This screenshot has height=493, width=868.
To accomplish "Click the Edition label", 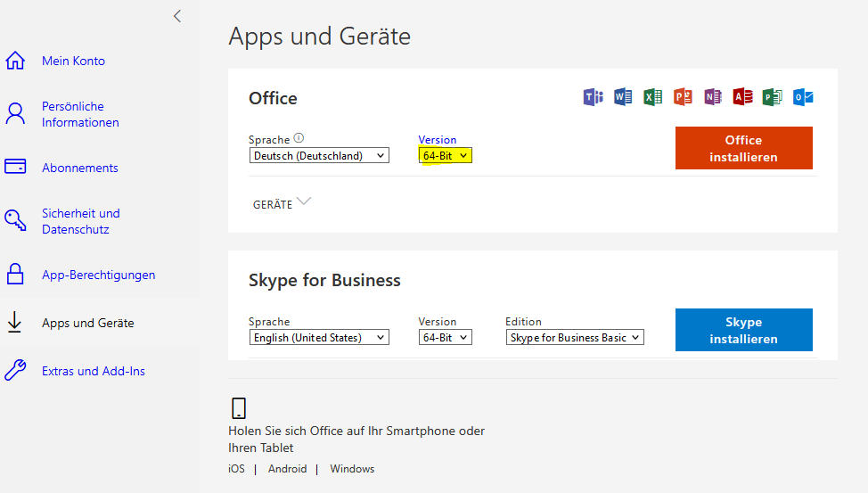I will [x=523, y=321].
